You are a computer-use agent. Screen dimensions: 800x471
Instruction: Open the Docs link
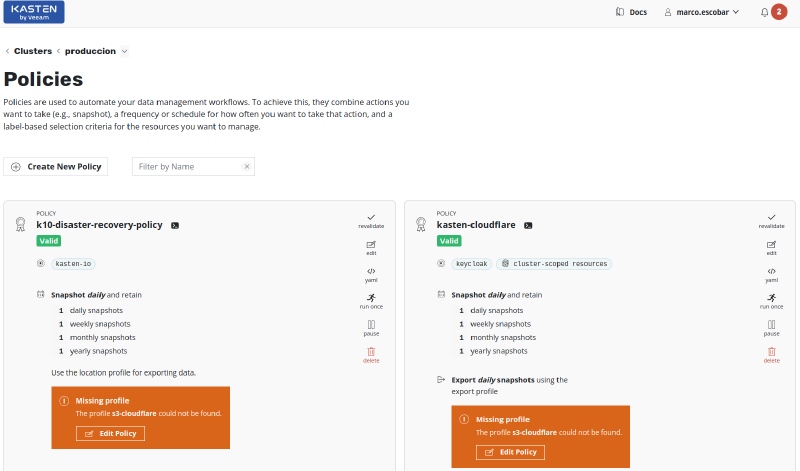(x=631, y=12)
